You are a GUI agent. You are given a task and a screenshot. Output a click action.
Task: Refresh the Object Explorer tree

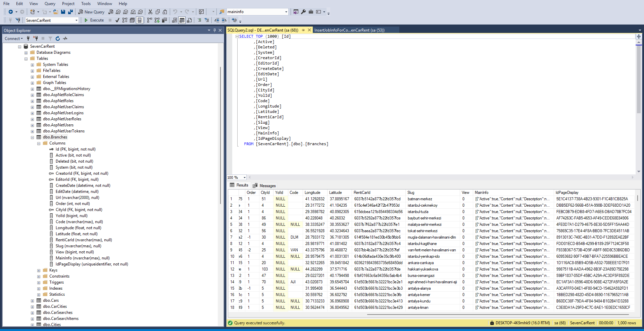(58, 39)
